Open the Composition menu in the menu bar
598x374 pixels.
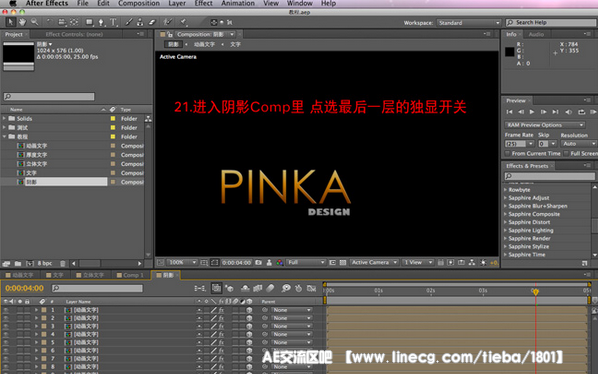pos(139,3)
